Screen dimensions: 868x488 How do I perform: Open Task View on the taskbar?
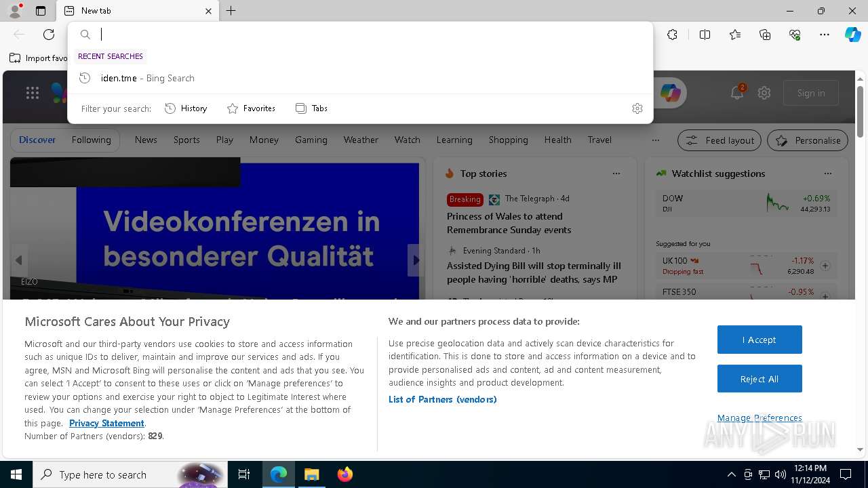pyautogui.click(x=244, y=474)
